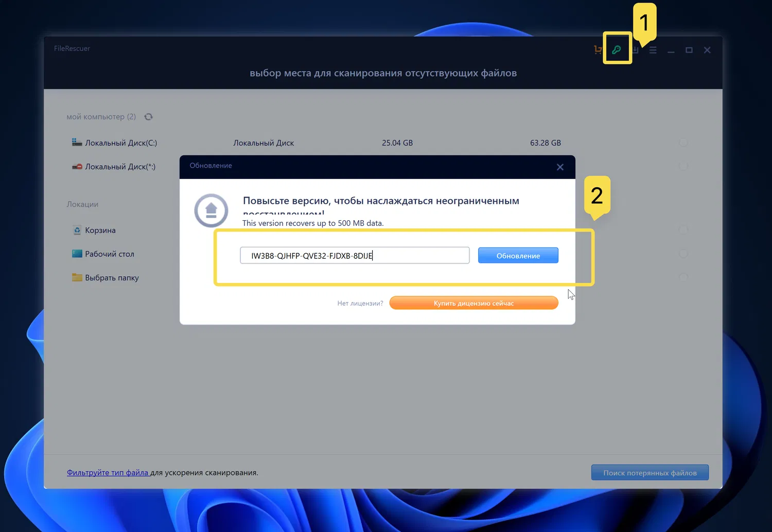Click Купить лицензию сейчас orange button

coord(474,303)
